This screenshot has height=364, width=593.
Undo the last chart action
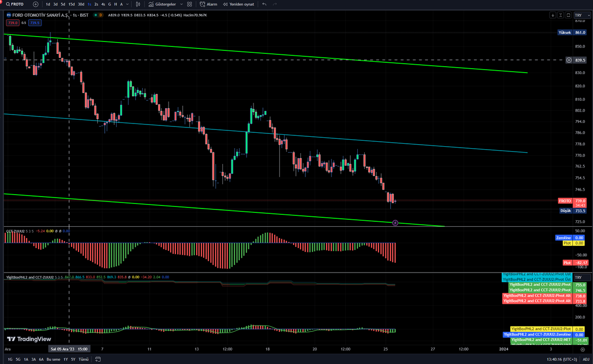point(264,4)
